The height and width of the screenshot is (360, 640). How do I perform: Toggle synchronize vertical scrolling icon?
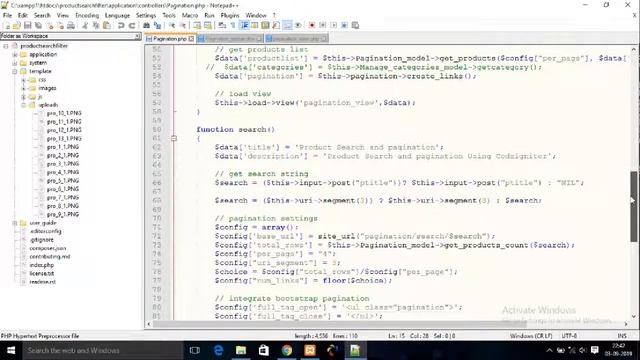(197, 25)
